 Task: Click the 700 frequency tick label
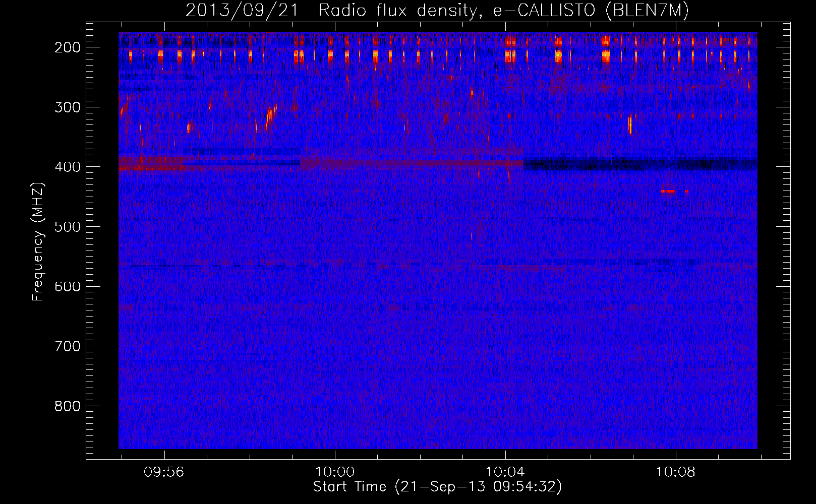(68, 346)
